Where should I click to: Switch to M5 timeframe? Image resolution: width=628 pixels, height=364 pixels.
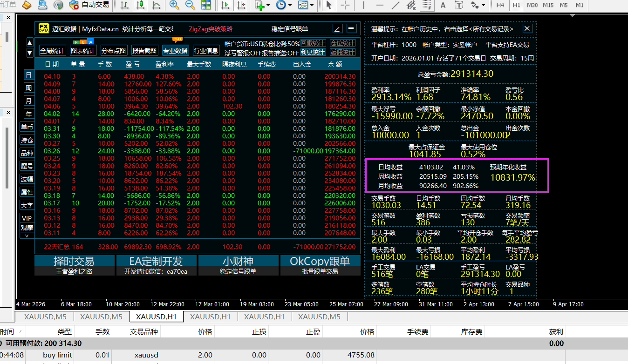(564, 5)
